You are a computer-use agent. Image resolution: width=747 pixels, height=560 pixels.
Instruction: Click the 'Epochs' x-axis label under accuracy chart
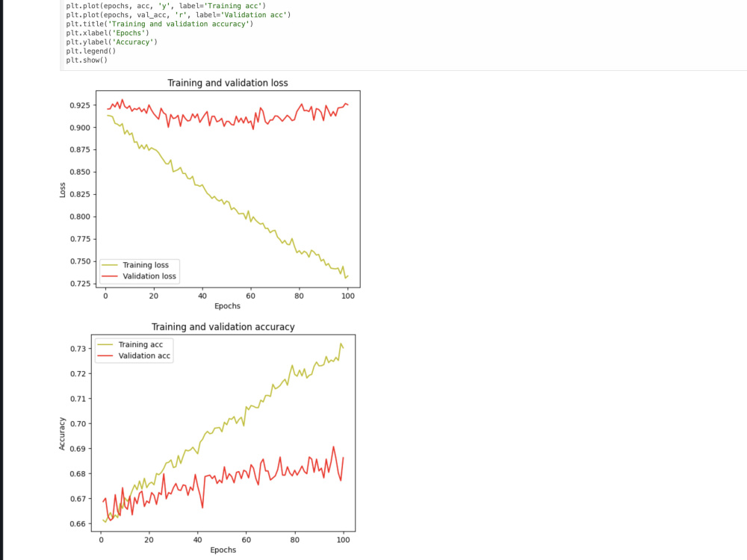coord(223,550)
